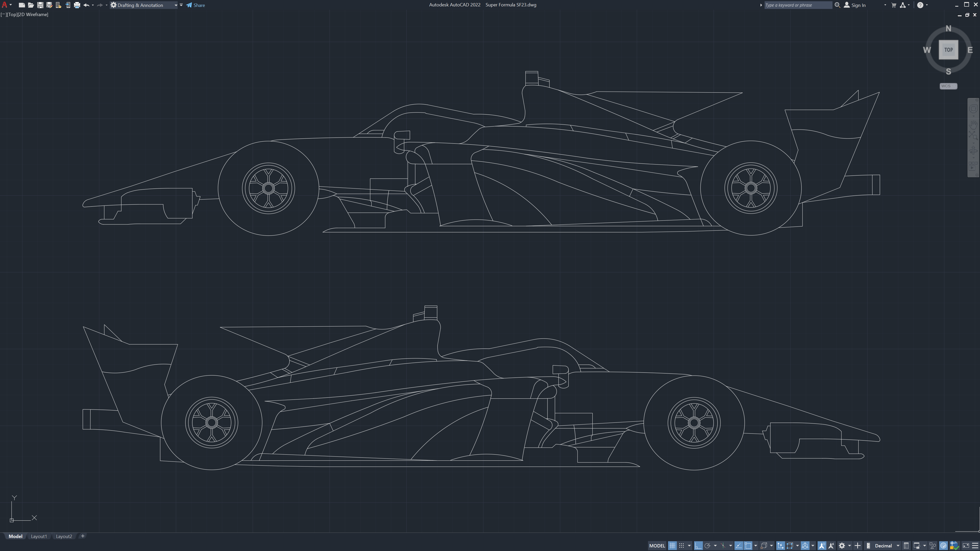
Task: Click the 3D Gizmo icon
Action: (805, 546)
